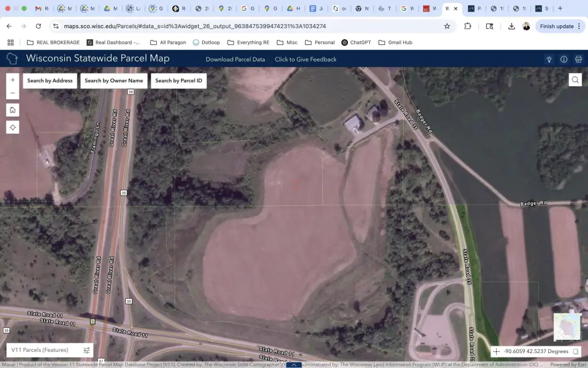
Task: Click Search by Owner Name button
Action: (114, 80)
